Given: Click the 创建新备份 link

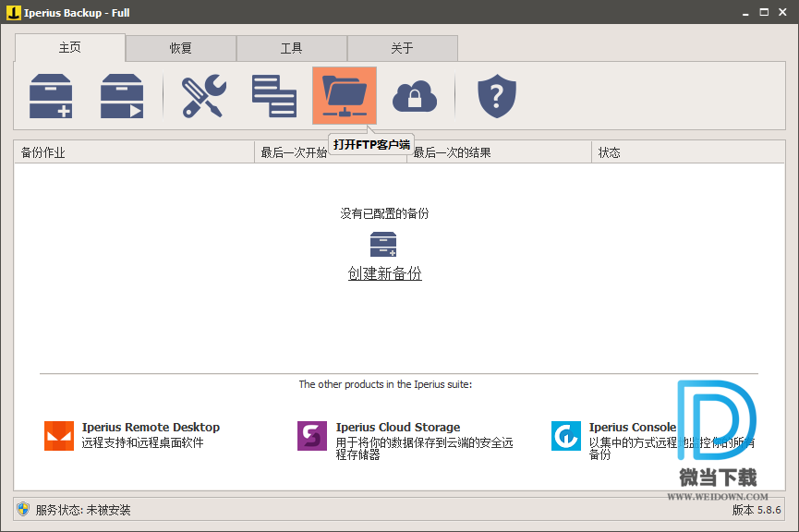Looking at the screenshot, I should (x=385, y=273).
